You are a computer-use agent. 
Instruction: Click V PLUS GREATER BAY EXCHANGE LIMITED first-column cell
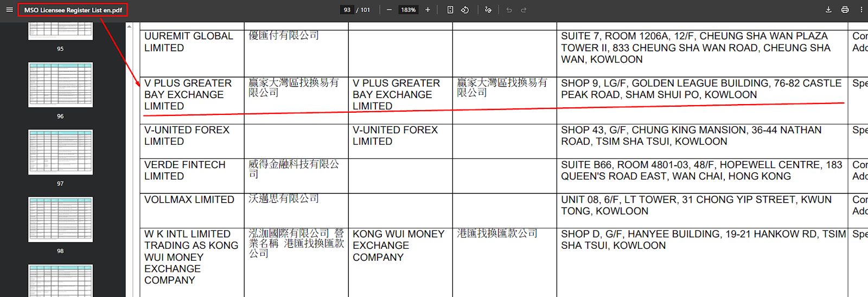pyautogui.click(x=192, y=100)
